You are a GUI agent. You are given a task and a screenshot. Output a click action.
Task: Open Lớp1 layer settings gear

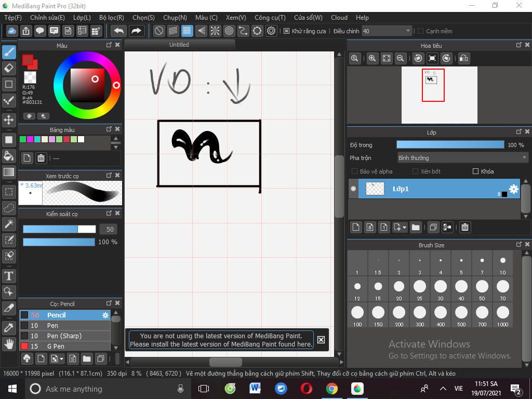tap(514, 189)
